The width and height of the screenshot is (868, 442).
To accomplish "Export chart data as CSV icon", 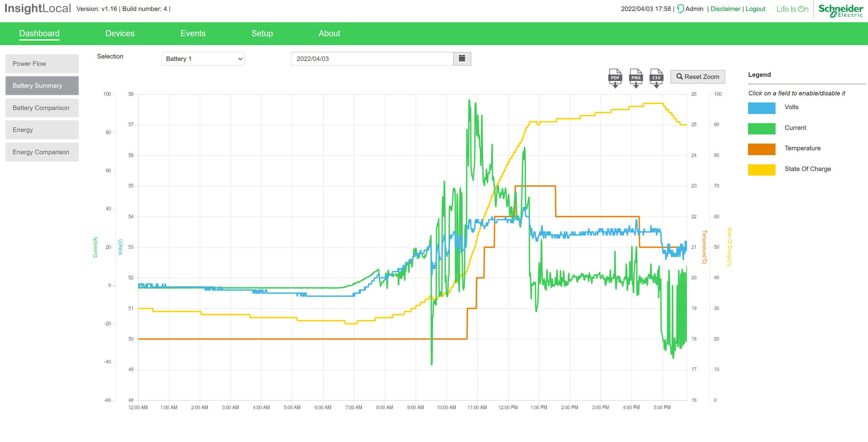I will [x=656, y=78].
